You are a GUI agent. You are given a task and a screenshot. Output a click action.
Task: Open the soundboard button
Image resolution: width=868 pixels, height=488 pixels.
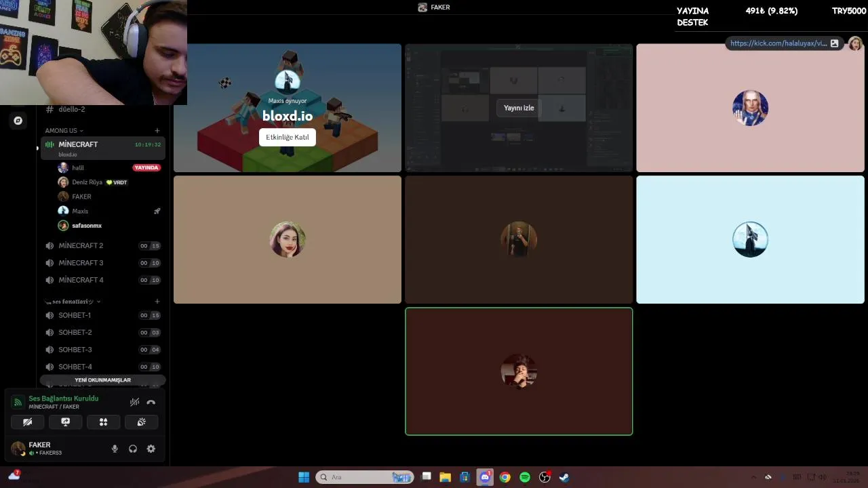pyautogui.click(x=141, y=422)
